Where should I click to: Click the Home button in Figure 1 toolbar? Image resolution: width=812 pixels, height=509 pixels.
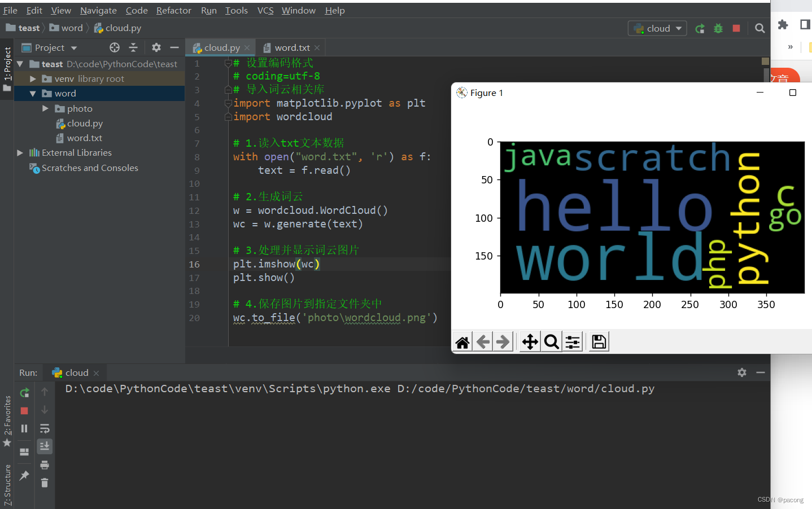[462, 342]
